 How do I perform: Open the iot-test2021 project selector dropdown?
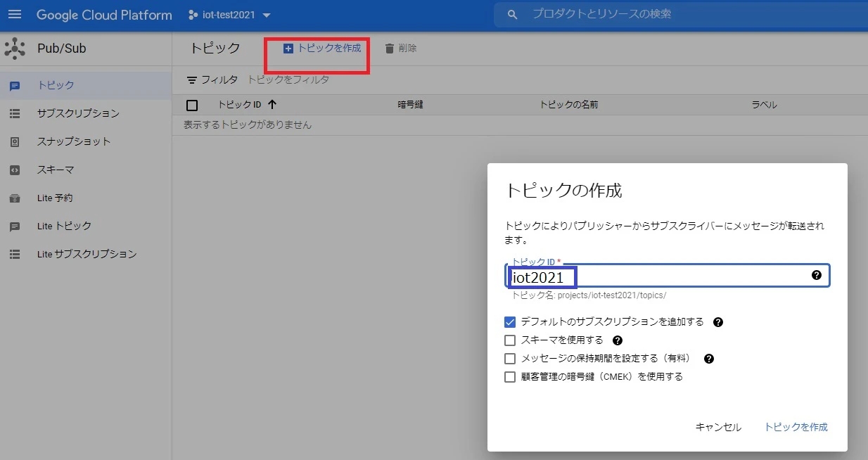[x=229, y=15]
